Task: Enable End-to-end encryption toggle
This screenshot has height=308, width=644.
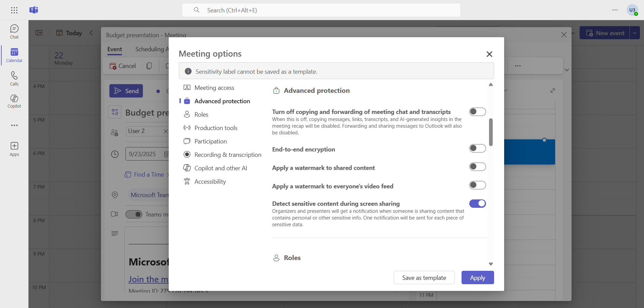Action: pyautogui.click(x=477, y=148)
